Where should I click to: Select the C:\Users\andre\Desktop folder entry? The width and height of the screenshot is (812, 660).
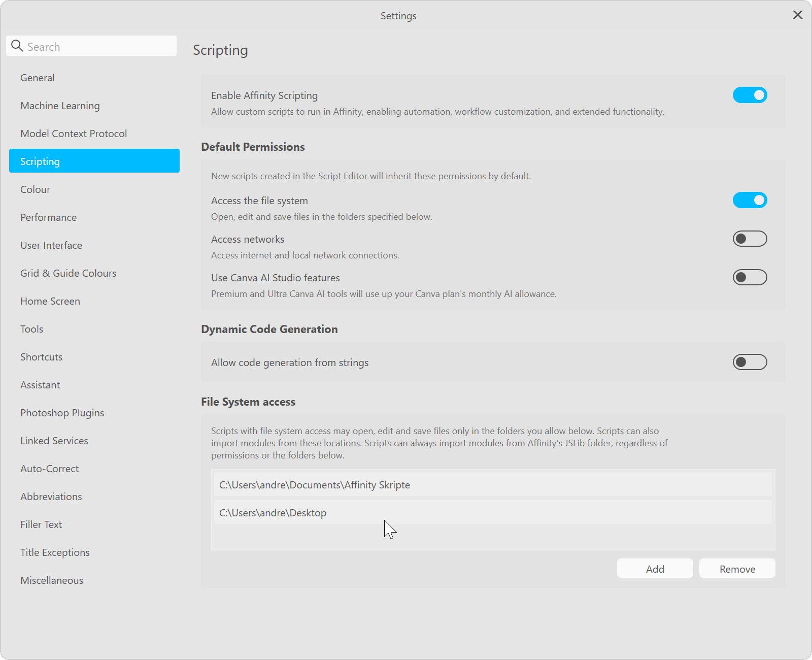pos(493,512)
